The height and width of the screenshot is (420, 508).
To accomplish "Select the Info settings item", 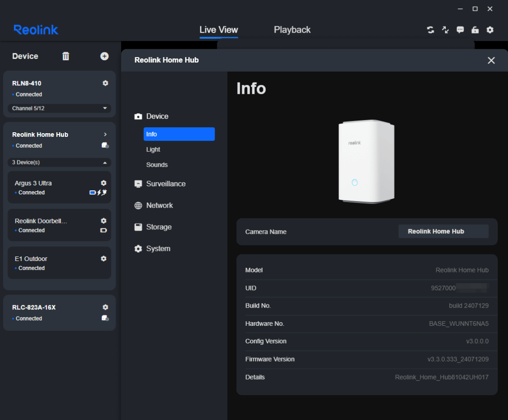I will pyautogui.click(x=179, y=134).
